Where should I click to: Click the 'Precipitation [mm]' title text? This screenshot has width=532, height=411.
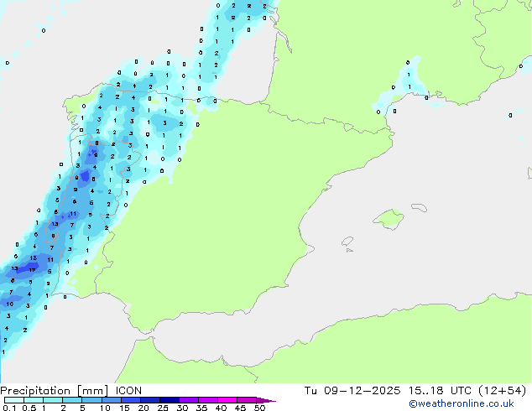pyautogui.click(x=55, y=391)
